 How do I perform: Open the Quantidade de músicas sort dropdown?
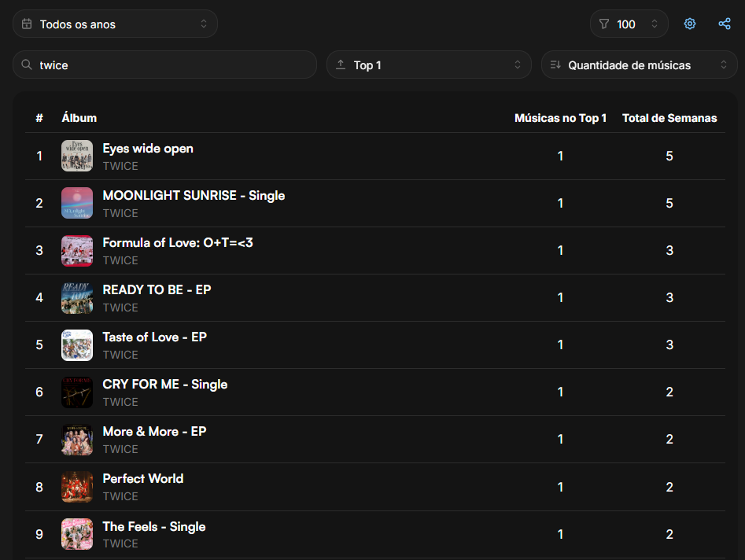[639, 64]
